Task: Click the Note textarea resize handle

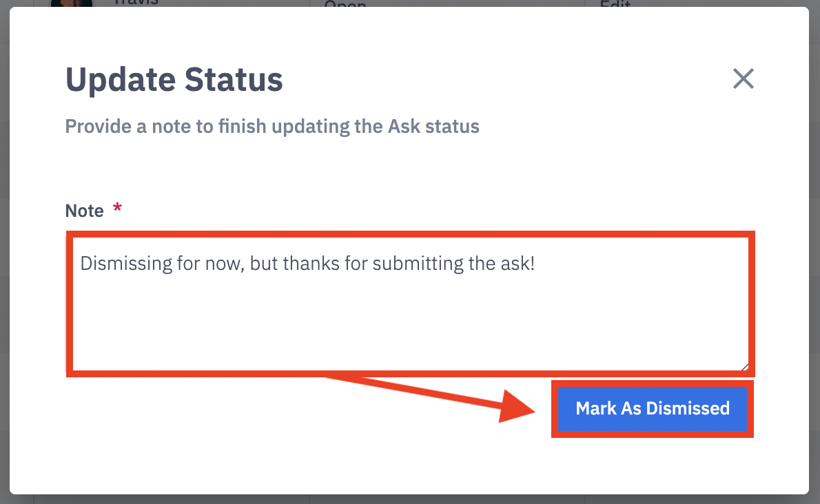Action: 744,367
